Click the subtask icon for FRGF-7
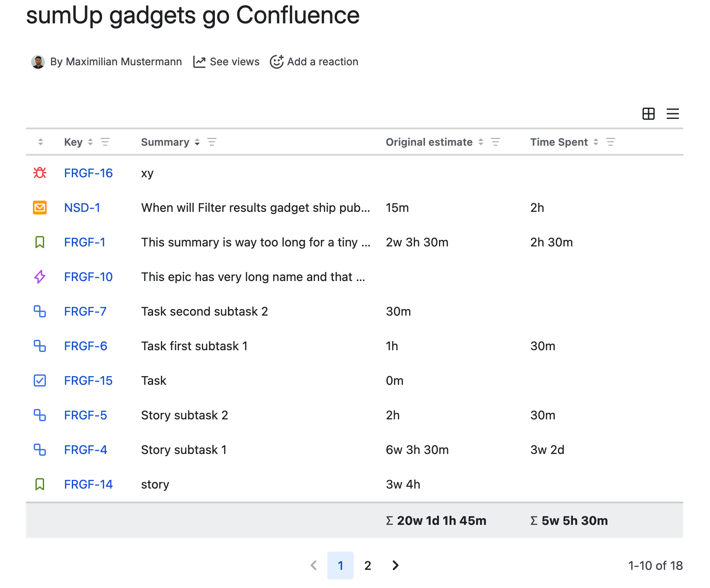Image resolution: width=710 pixels, height=588 pixels. 40,311
